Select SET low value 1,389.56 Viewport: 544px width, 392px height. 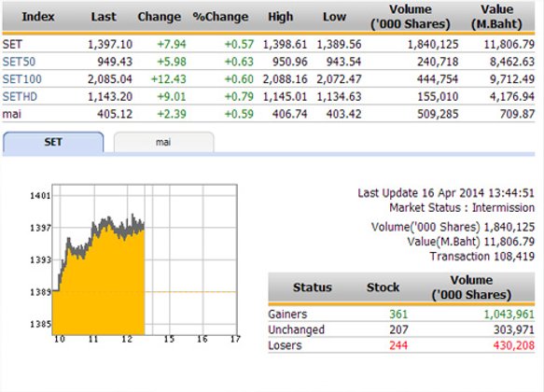(x=339, y=45)
